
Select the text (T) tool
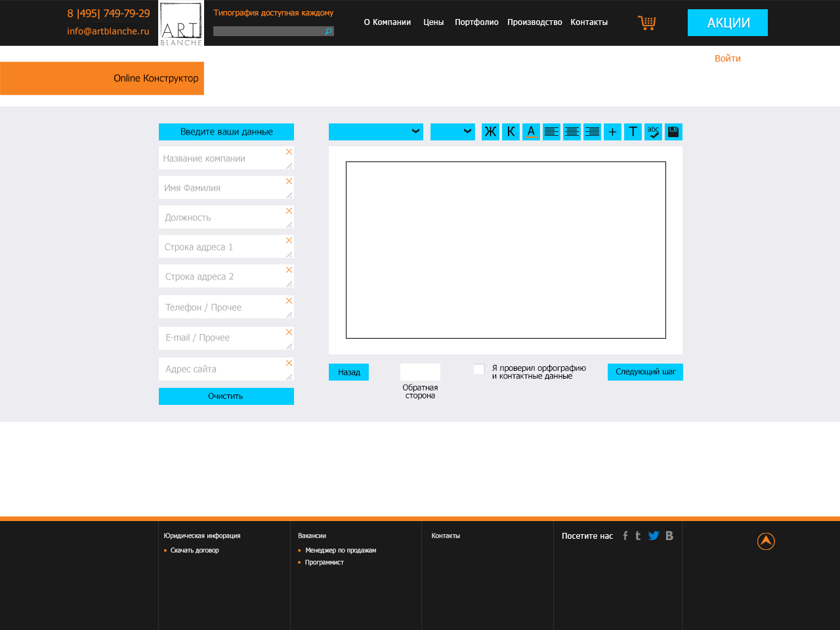pyautogui.click(x=633, y=132)
